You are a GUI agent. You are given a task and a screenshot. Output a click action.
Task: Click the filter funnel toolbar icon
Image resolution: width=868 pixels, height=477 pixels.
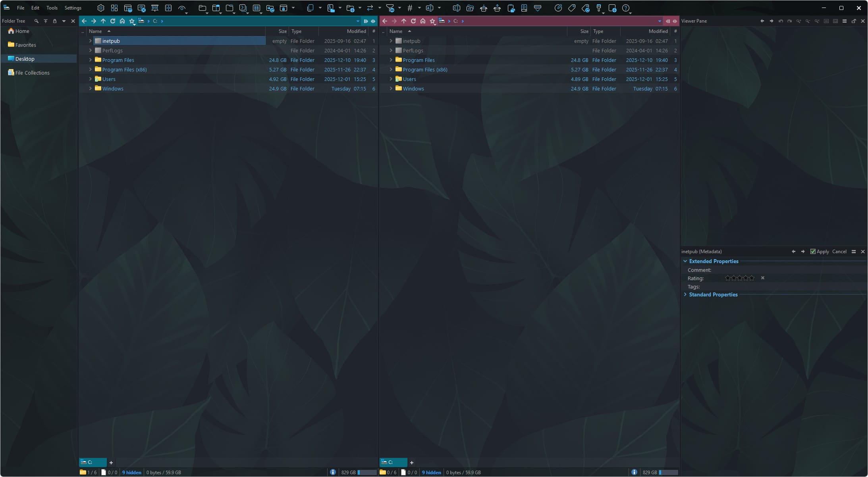point(390,8)
